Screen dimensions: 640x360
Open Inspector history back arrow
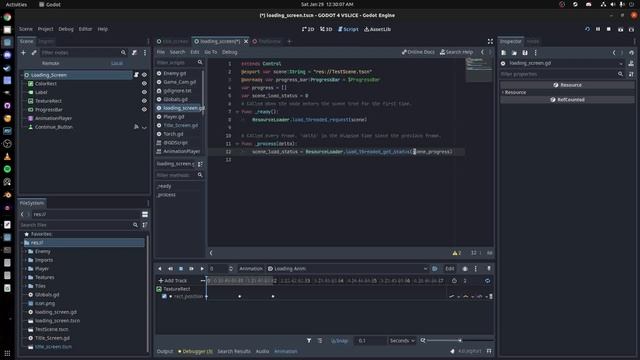(614, 53)
